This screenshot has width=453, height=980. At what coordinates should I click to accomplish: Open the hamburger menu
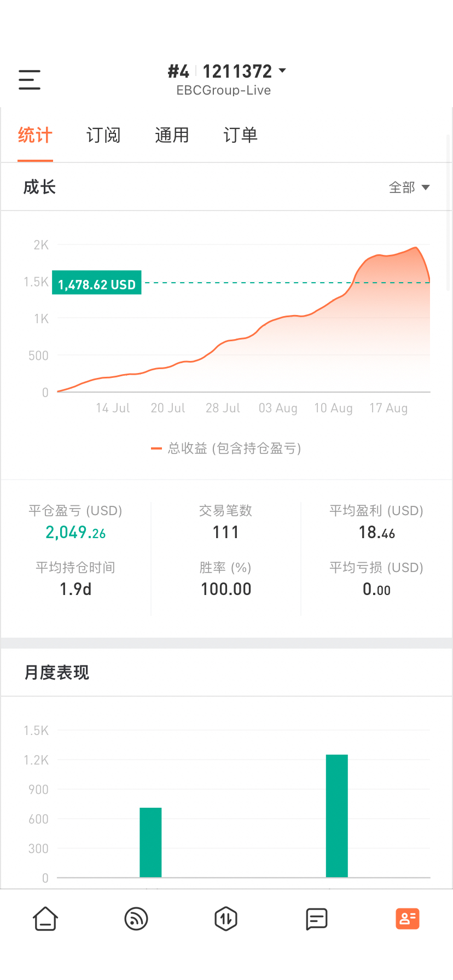click(30, 80)
